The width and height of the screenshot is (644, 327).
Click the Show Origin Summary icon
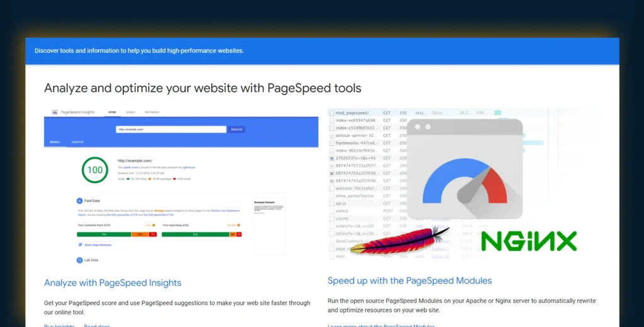click(x=80, y=245)
